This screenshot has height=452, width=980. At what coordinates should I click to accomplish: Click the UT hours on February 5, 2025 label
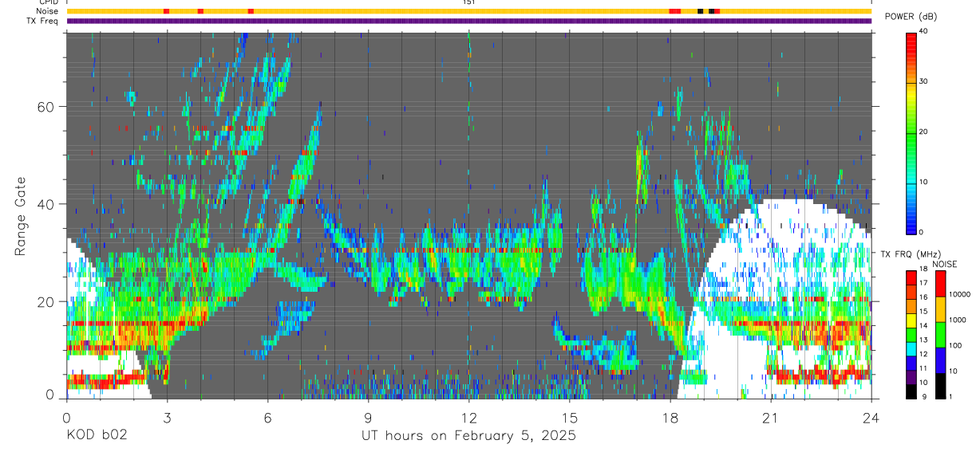[468, 436]
